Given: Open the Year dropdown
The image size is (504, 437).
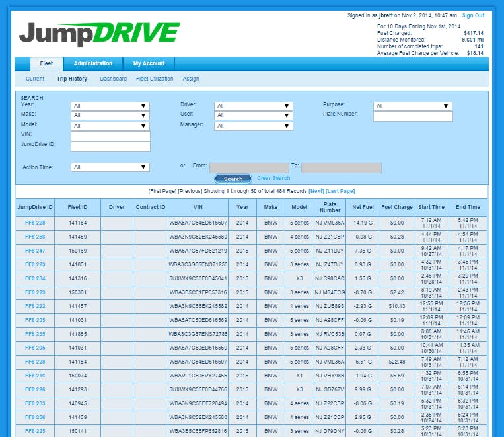Looking at the screenshot, I should (x=110, y=106).
